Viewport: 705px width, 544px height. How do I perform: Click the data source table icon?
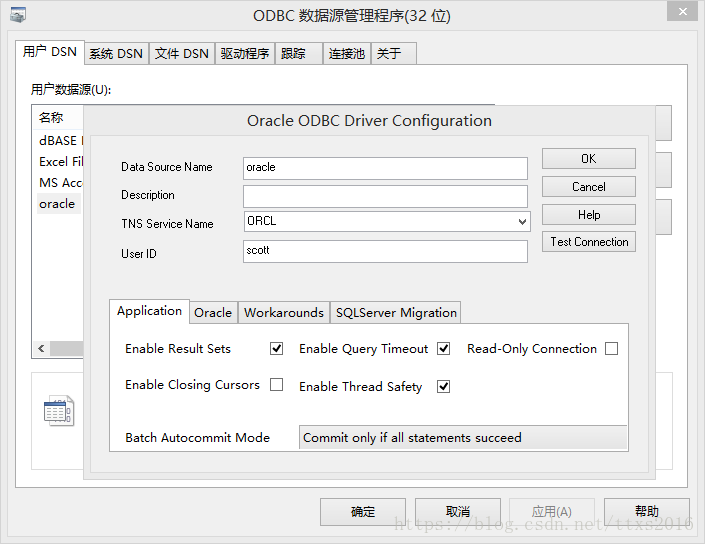(x=59, y=411)
